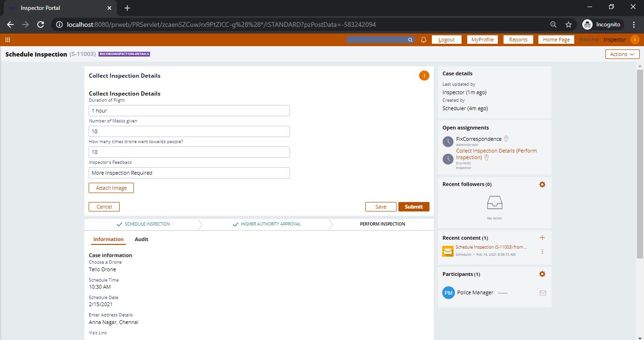This screenshot has height=340, width=644.
Task: Click the location pin icon next to FixCorrespondence
Action: click(x=506, y=139)
